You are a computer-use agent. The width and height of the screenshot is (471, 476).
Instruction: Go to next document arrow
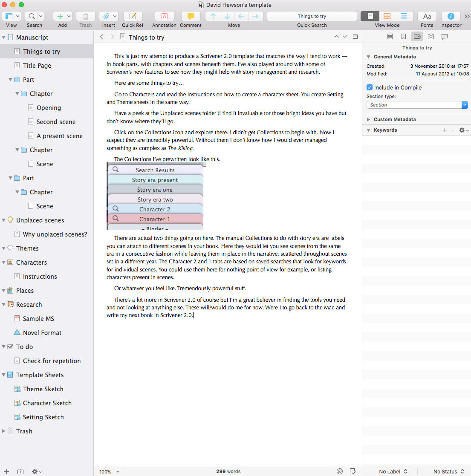pos(345,36)
